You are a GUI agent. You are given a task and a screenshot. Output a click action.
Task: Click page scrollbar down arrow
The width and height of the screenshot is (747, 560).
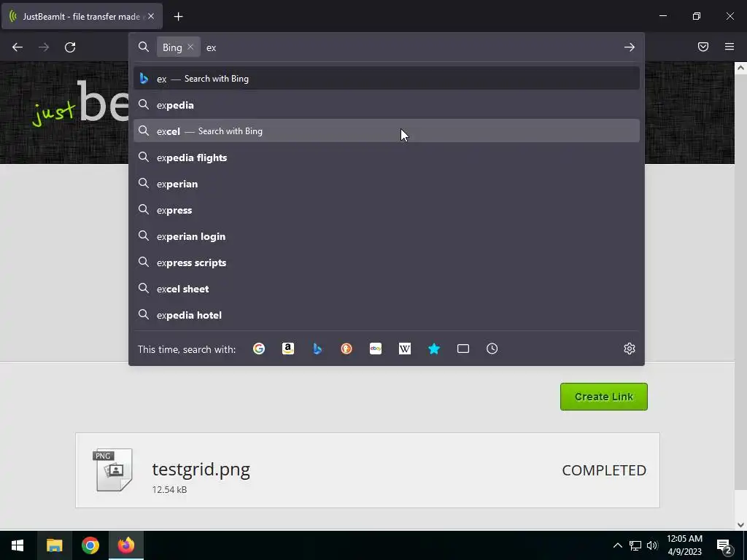pyautogui.click(x=740, y=525)
